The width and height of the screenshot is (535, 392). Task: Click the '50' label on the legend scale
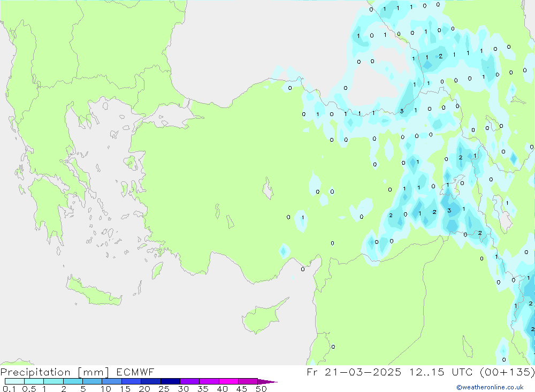tap(261, 389)
